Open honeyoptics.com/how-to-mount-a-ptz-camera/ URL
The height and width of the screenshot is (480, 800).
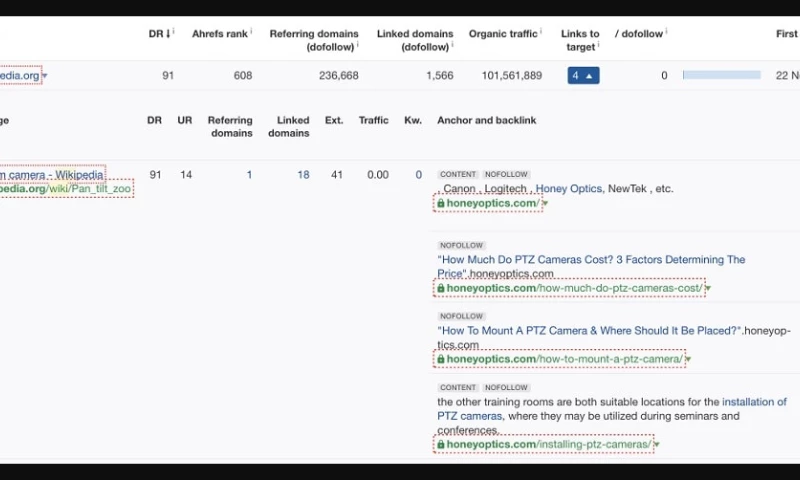564,359
